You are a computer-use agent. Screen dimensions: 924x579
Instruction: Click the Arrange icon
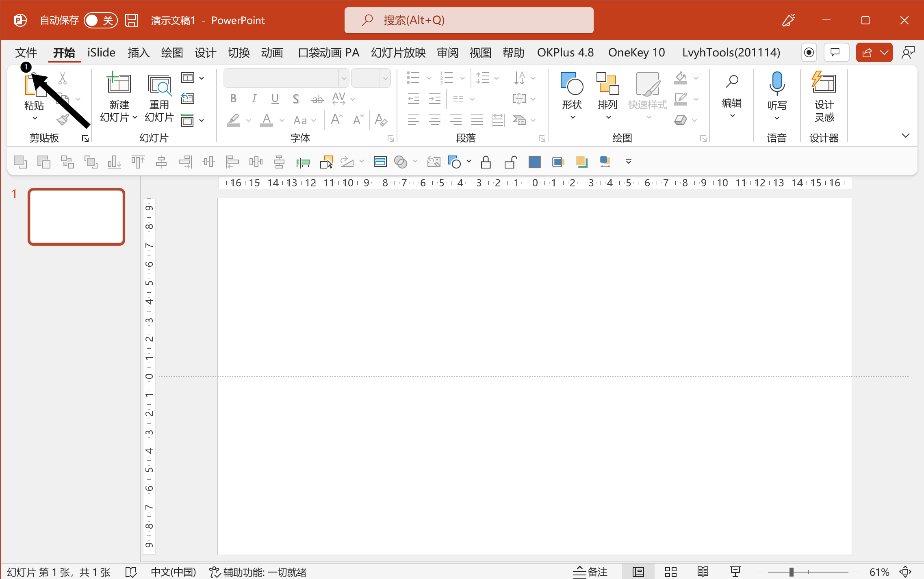[607, 84]
